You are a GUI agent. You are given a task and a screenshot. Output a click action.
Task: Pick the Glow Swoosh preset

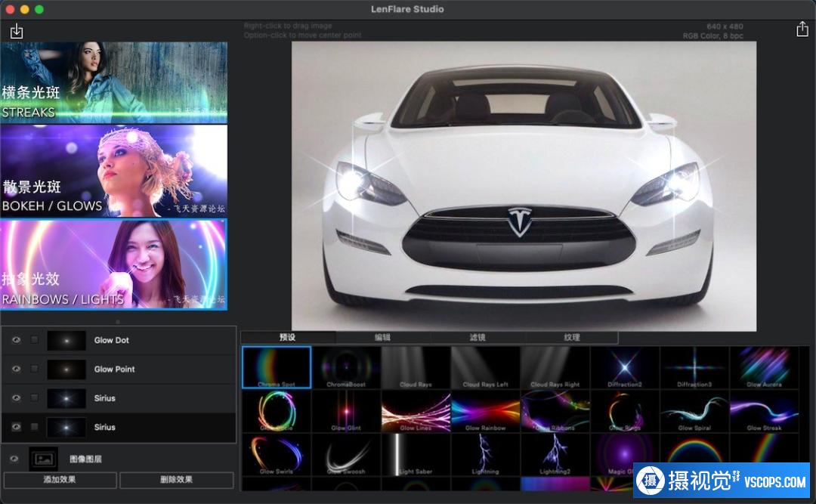(346, 455)
